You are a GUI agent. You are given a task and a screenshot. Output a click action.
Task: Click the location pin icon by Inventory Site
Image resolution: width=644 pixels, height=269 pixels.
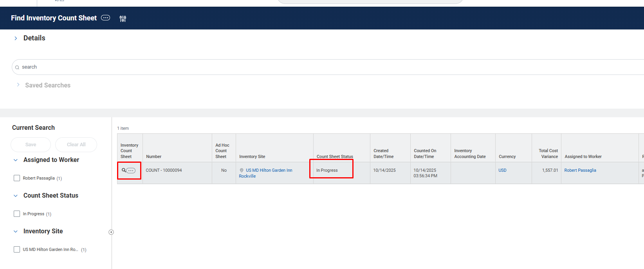tap(242, 170)
